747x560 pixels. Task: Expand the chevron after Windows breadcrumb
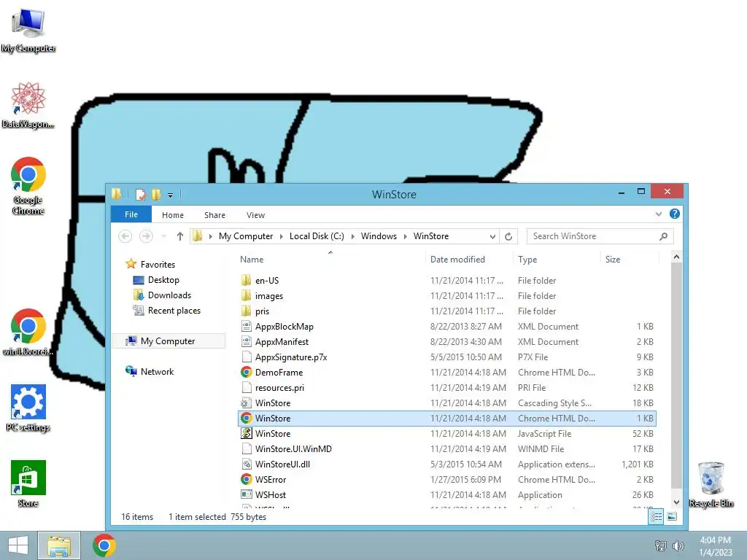point(405,236)
